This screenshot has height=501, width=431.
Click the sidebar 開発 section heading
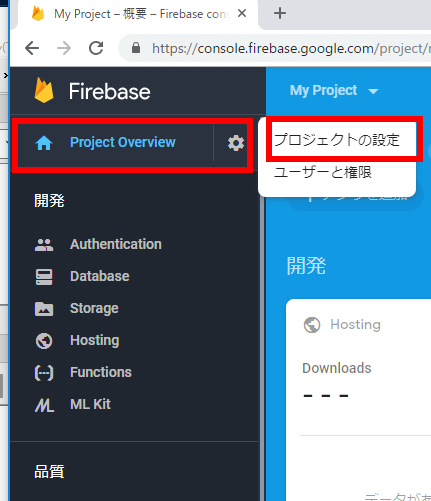[x=49, y=201]
